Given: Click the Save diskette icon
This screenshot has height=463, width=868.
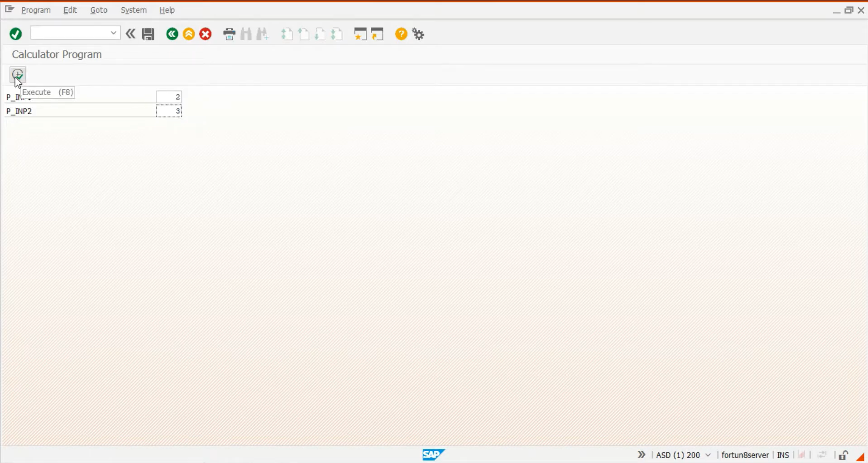Looking at the screenshot, I should tap(148, 34).
